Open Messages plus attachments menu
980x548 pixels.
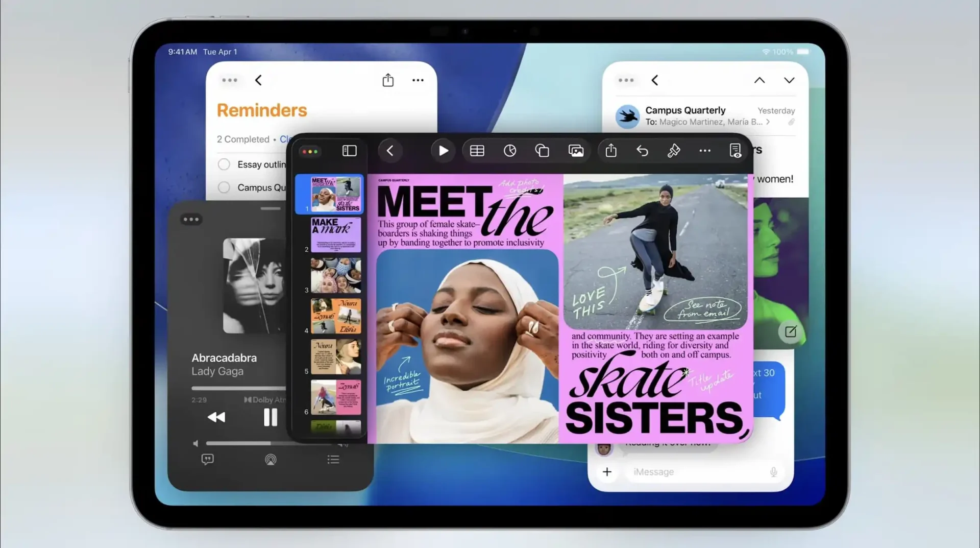click(x=607, y=472)
